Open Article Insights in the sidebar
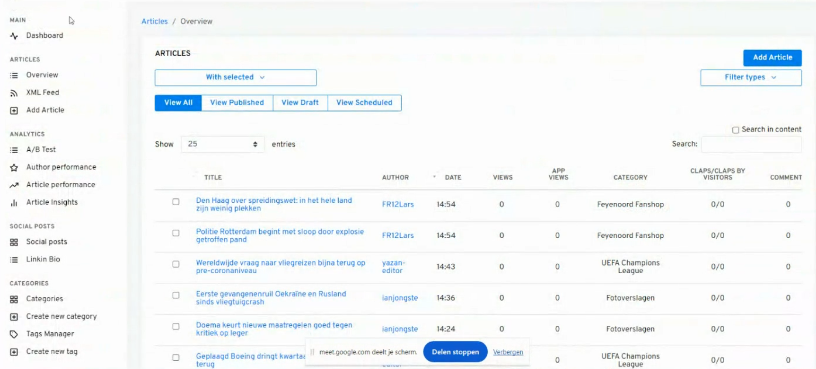The image size is (816, 369). [52, 202]
